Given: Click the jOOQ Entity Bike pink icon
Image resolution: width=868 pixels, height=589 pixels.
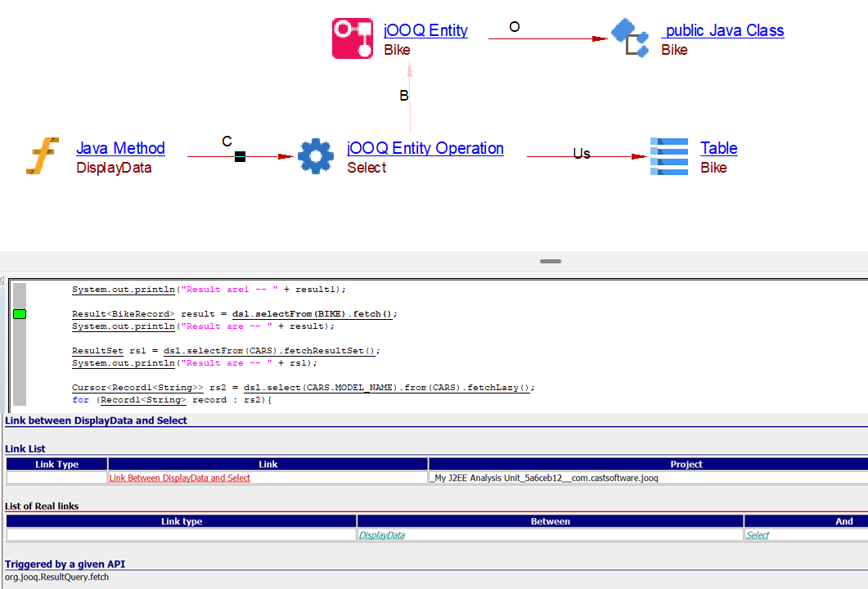Looking at the screenshot, I should 353,39.
